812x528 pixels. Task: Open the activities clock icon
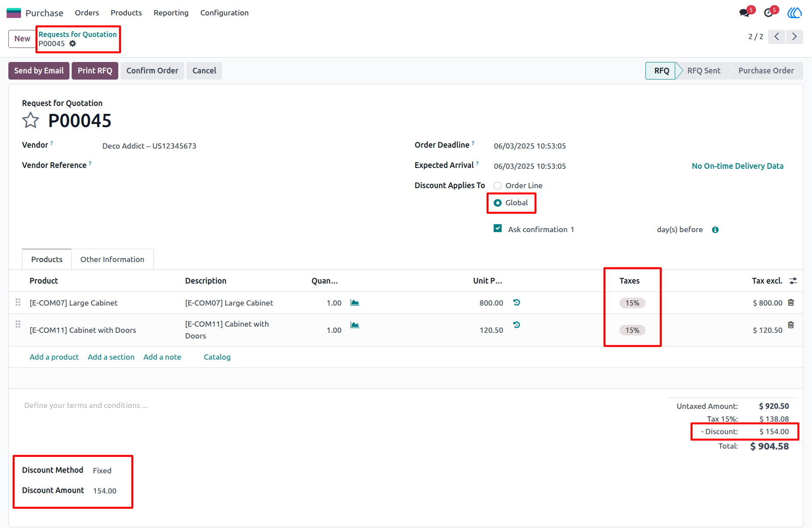[x=768, y=13]
